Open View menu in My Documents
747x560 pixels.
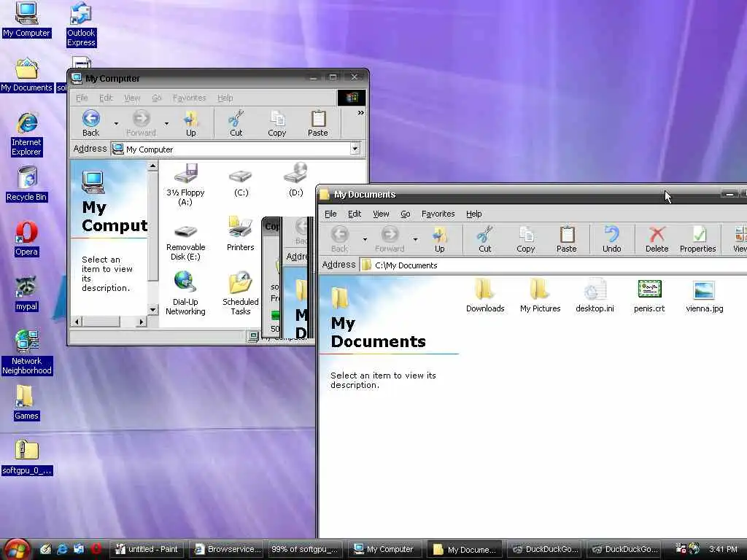pos(381,214)
